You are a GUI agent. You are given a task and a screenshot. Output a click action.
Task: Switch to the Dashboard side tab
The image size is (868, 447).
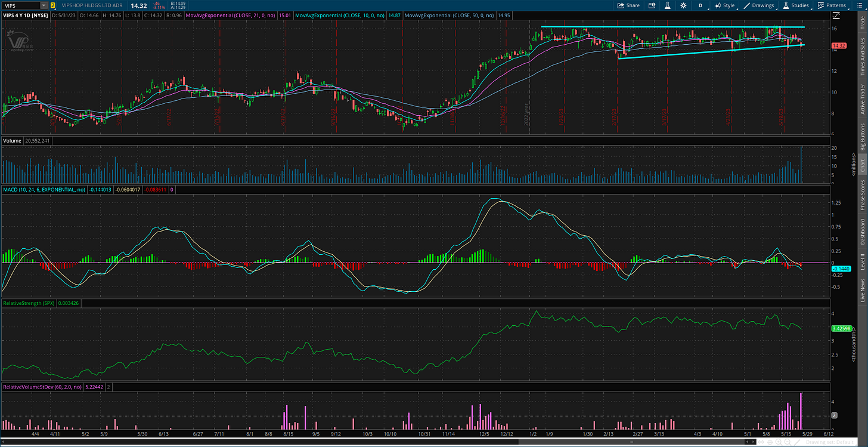click(863, 232)
